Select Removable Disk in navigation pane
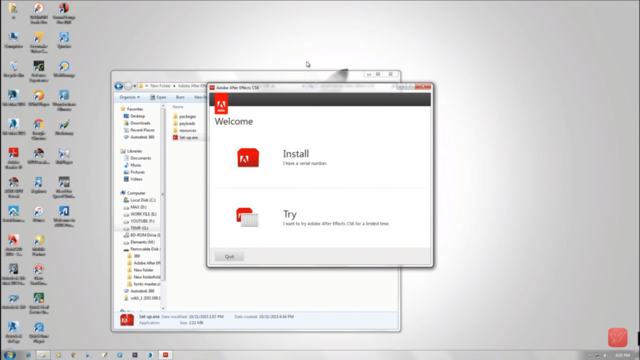 point(142,249)
